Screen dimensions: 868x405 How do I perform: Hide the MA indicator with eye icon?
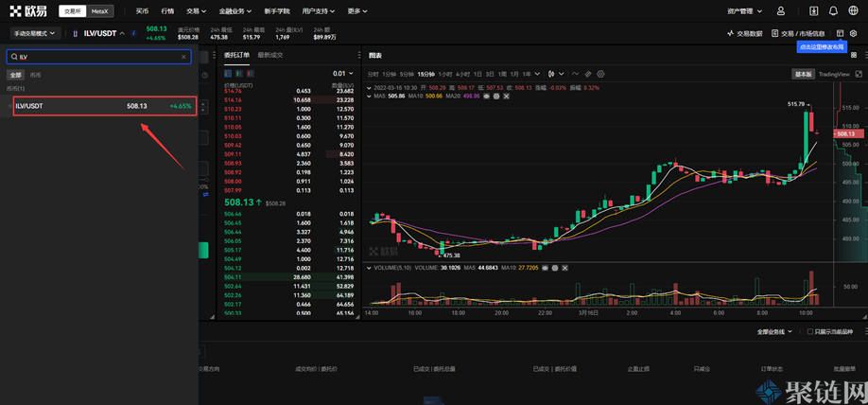485,96
